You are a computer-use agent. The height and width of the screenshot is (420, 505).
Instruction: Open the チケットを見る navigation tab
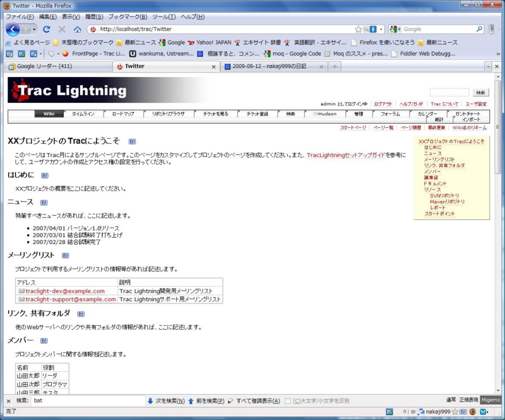pos(215,114)
